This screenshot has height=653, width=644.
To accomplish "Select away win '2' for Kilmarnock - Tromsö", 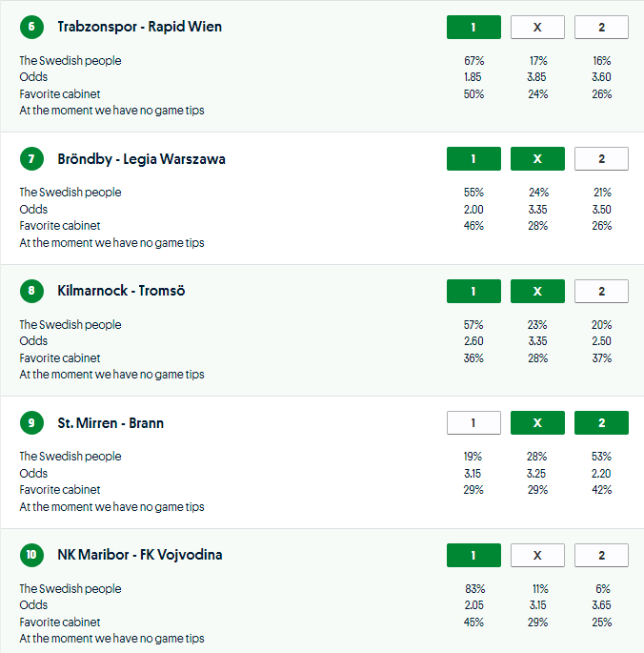I will point(601,291).
